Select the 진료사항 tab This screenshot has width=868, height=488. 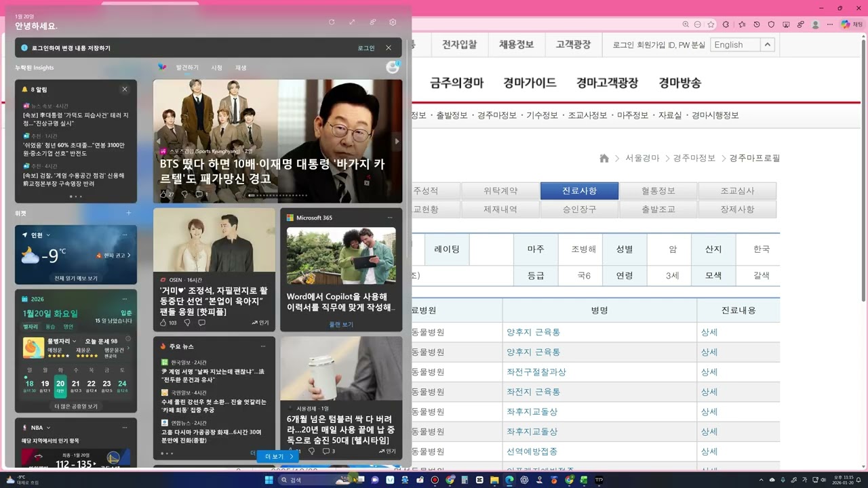(579, 191)
